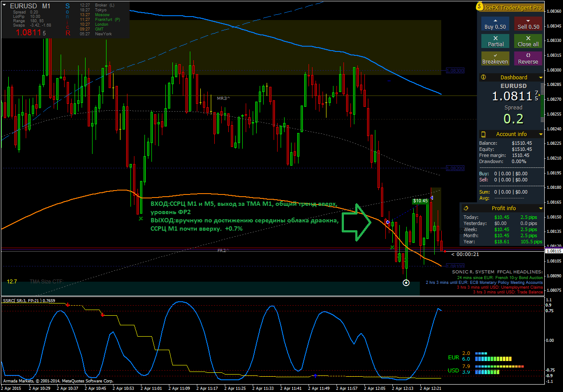Click the second red marker on SSRC yellow line

coord(103,314)
